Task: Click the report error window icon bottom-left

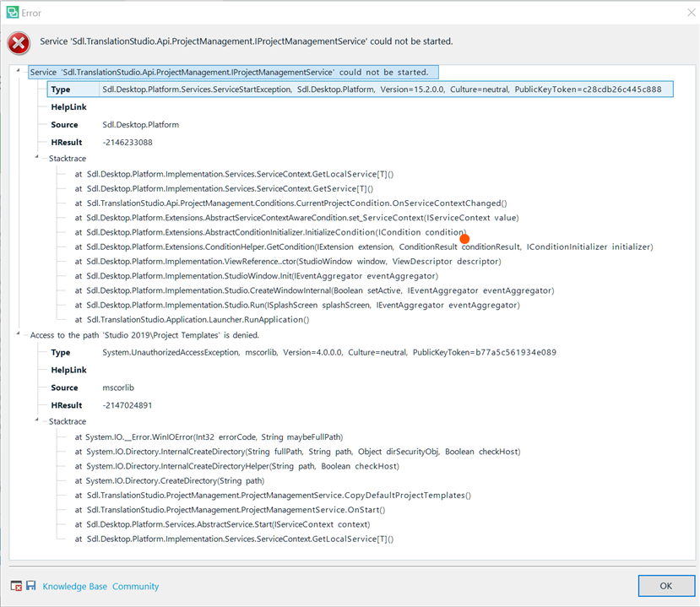Action: pyautogui.click(x=16, y=586)
